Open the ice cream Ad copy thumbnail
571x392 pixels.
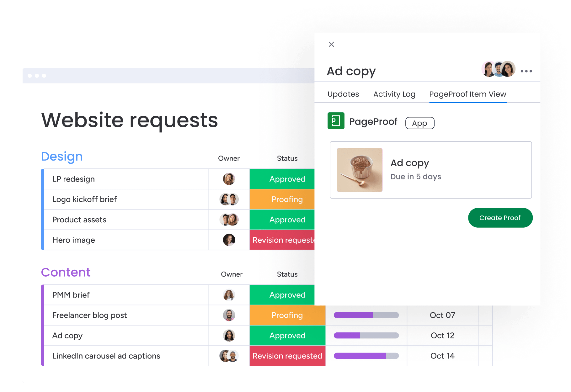click(x=360, y=170)
